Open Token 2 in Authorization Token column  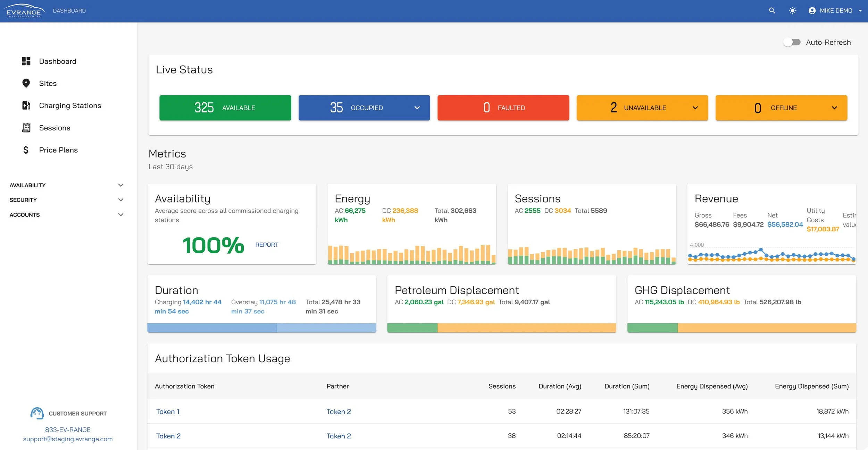pos(168,436)
